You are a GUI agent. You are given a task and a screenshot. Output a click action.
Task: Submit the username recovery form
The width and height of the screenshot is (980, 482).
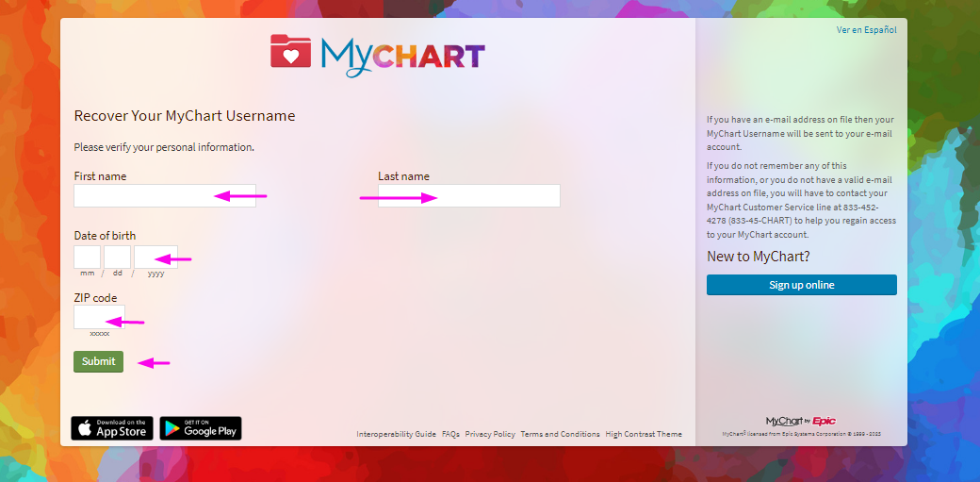tap(99, 362)
